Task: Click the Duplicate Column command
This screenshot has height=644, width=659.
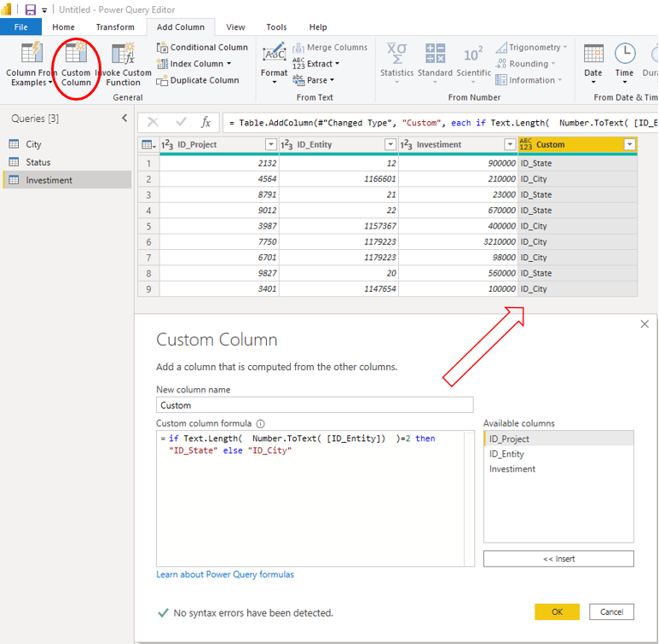Action: coord(198,80)
